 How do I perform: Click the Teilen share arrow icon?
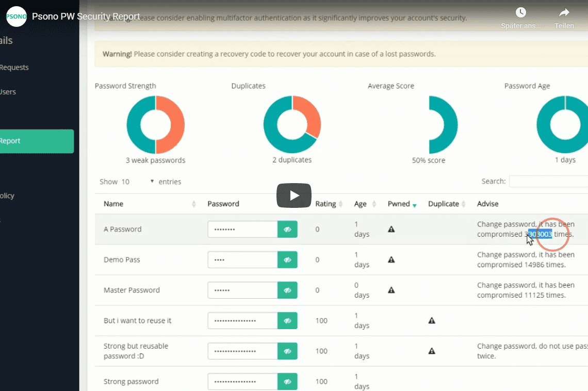564,13
